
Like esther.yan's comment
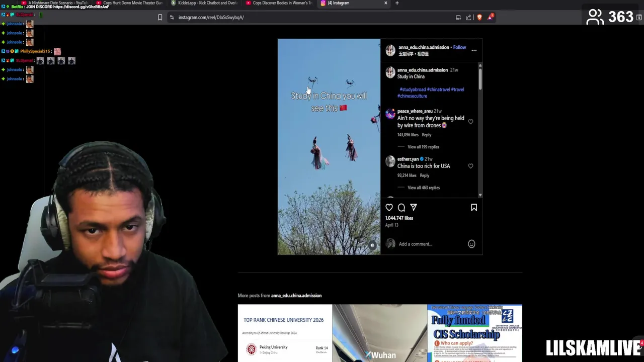470,166
